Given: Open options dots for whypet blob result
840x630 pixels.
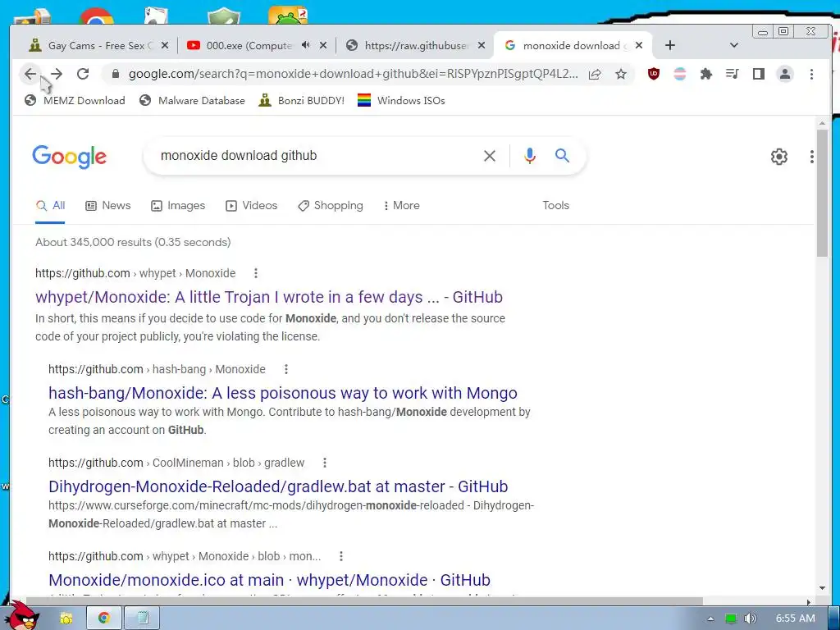Looking at the screenshot, I should tap(341, 556).
